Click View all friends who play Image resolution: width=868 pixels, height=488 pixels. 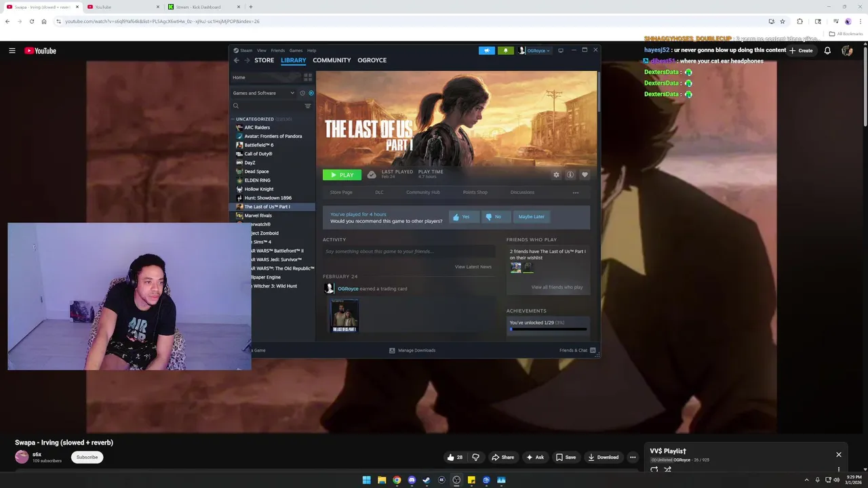557,287
